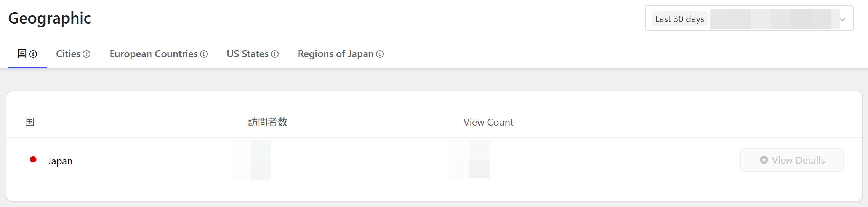Click info icon next to Cities
The width and height of the screenshot is (868, 207).
pos(86,54)
